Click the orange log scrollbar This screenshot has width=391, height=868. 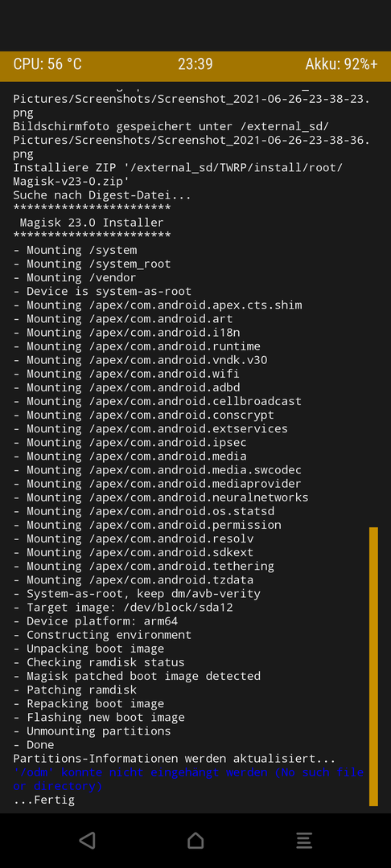[x=373, y=666]
